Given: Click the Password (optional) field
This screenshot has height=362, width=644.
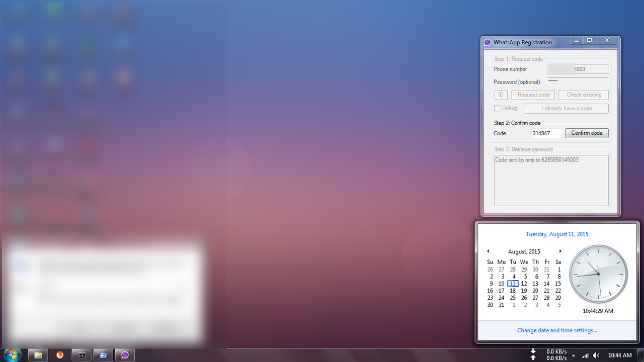Looking at the screenshot, I should coord(578,82).
